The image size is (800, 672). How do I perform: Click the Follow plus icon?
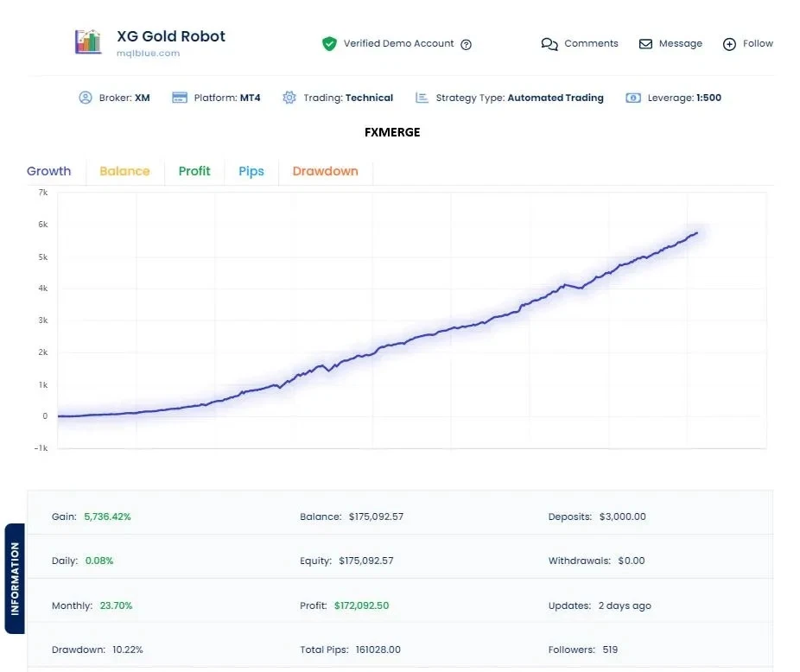728,43
